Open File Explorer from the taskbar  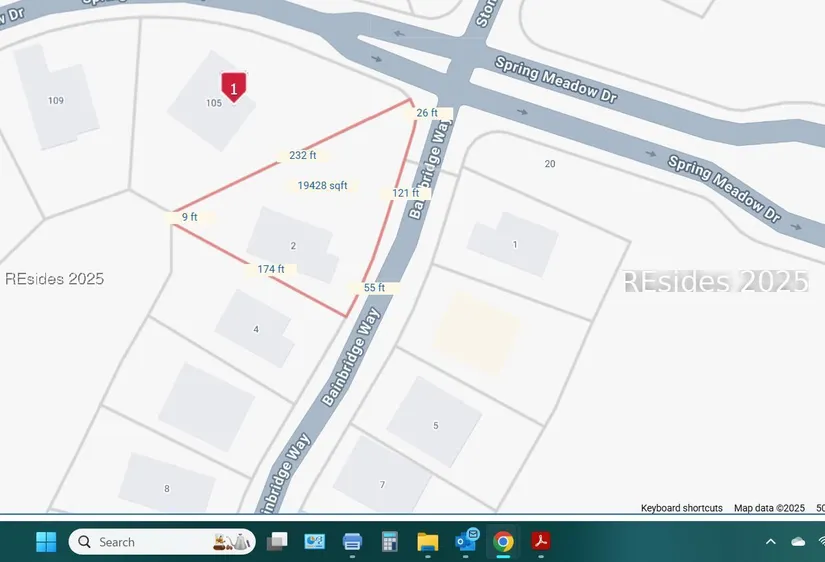[x=428, y=542]
